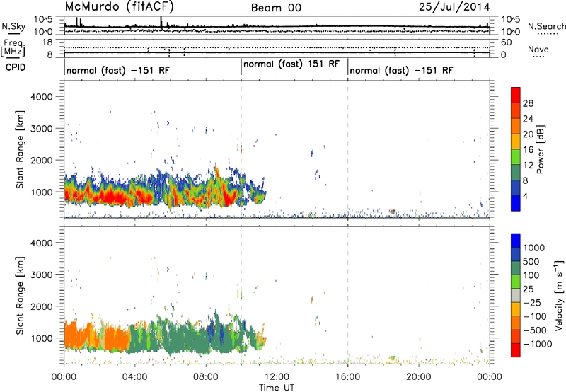Image resolution: width=566 pixels, height=392 pixels.
Task: Click the '28' label on Power colorbar
Action: point(528,103)
